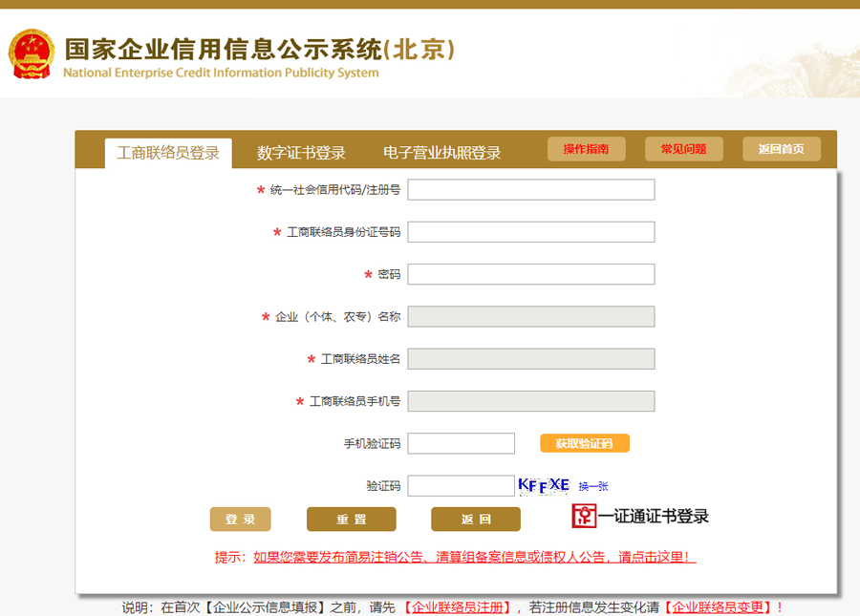Click the 登录 login button
Viewport: 860px width, 616px height.
pyautogui.click(x=240, y=519)
